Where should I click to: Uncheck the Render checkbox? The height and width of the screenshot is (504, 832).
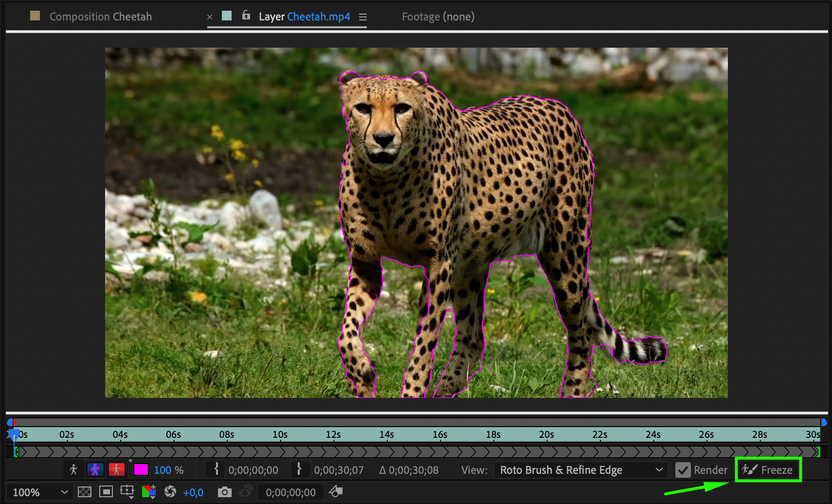pos(683,470)
